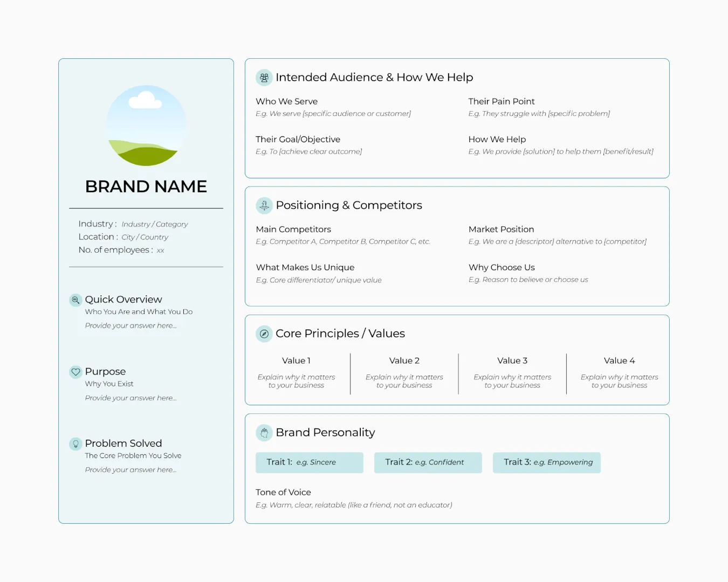Viewport: 728px width, 582px height.
Task: Click the Positioning & Competitors icon
Action: click(x=264, y=205)
